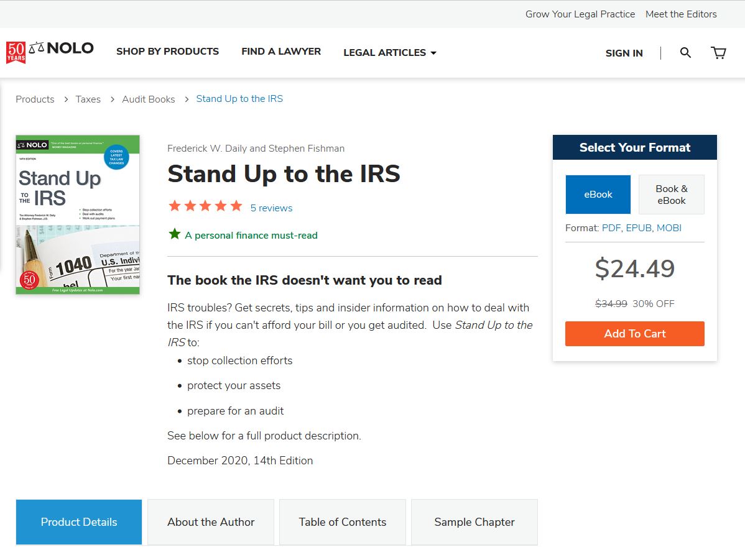
Task: Select the Book & eBook format option
Action: [671, 195]
